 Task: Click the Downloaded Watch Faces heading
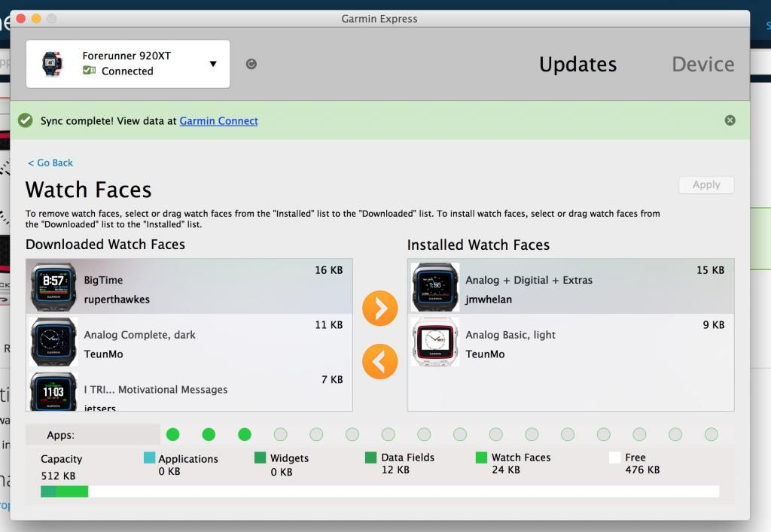pos(105,244)
